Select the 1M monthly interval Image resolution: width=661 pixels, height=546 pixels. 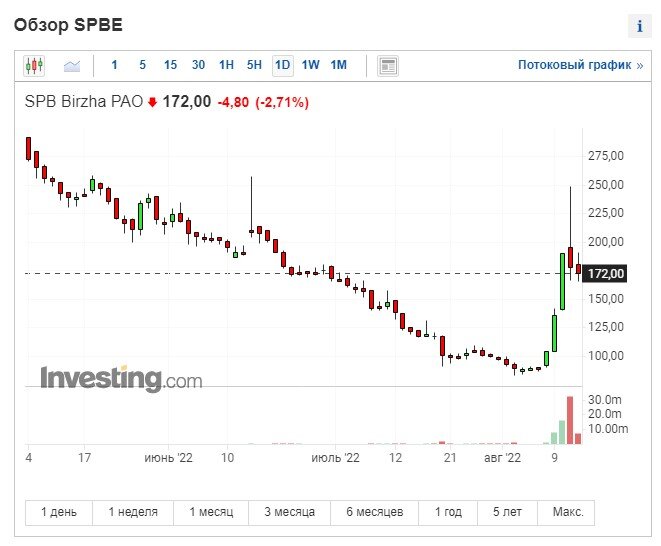[339, 65]
